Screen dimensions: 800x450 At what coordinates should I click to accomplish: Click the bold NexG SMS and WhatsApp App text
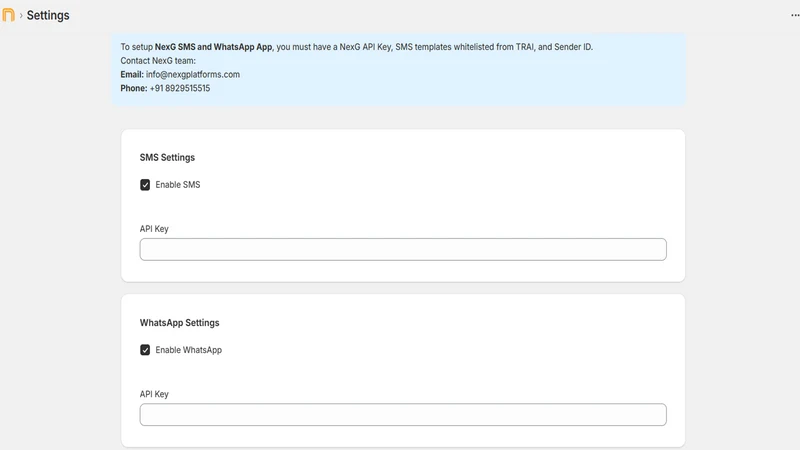[x=213, y=47]
